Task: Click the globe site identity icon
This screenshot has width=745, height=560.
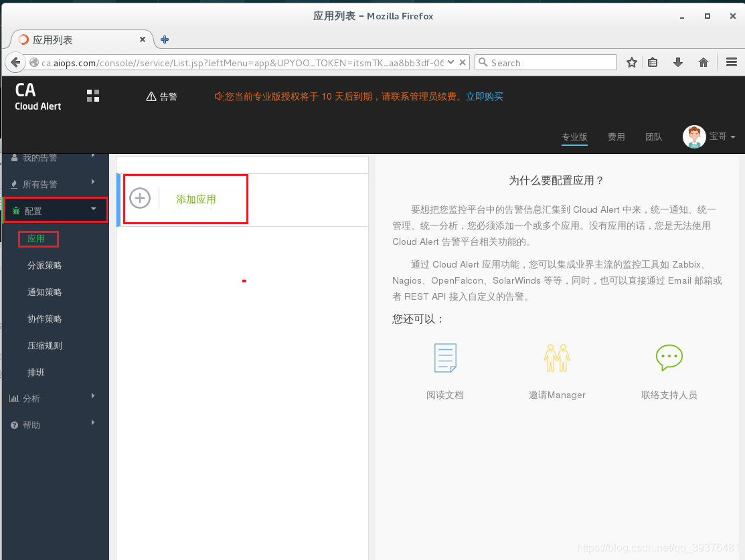Action: [x=33, y=63]
